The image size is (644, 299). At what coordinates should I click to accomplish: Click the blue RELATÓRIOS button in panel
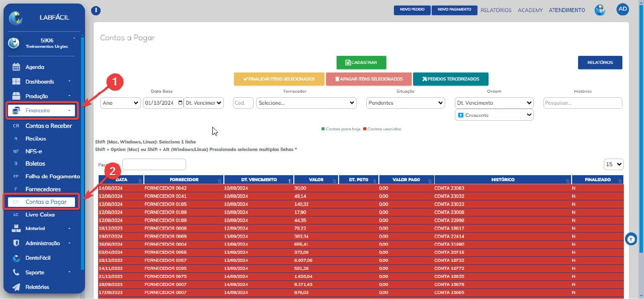pos(600,62)
